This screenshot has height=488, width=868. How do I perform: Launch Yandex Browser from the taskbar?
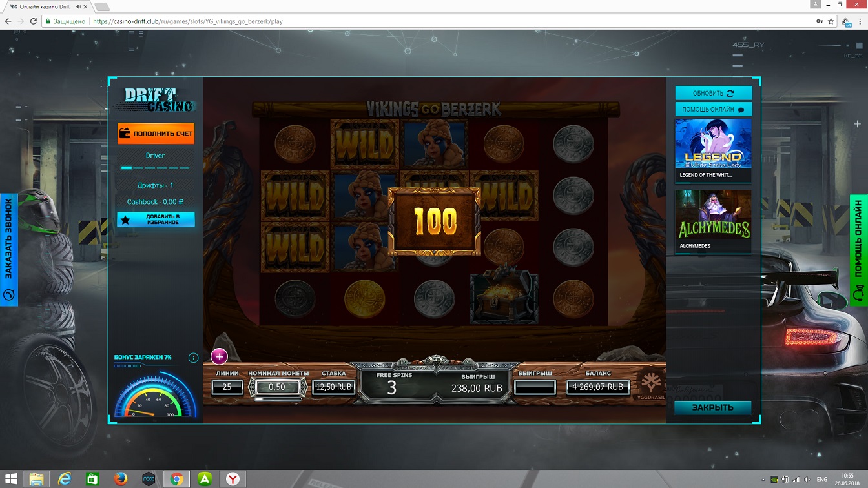(x=232, y=479)
